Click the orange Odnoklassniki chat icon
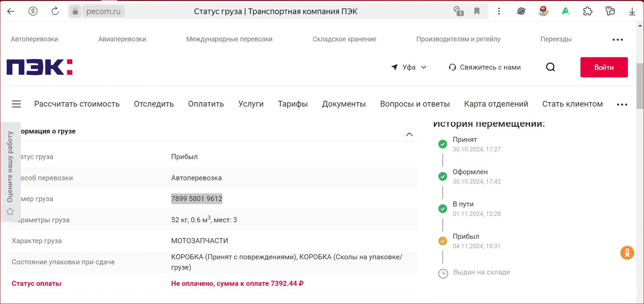644x304 pixels. tap(627, 253)
